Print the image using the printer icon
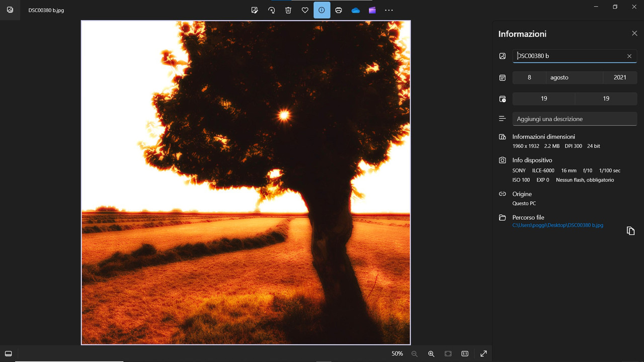The width and height of the screenshot is (644, 362). pos(339,10)
